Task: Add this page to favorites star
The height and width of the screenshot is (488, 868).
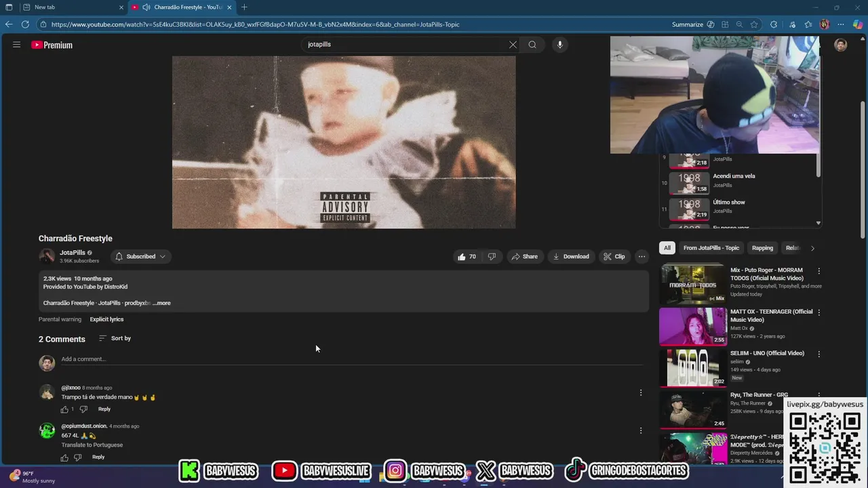Action: [x=753, y=24]
